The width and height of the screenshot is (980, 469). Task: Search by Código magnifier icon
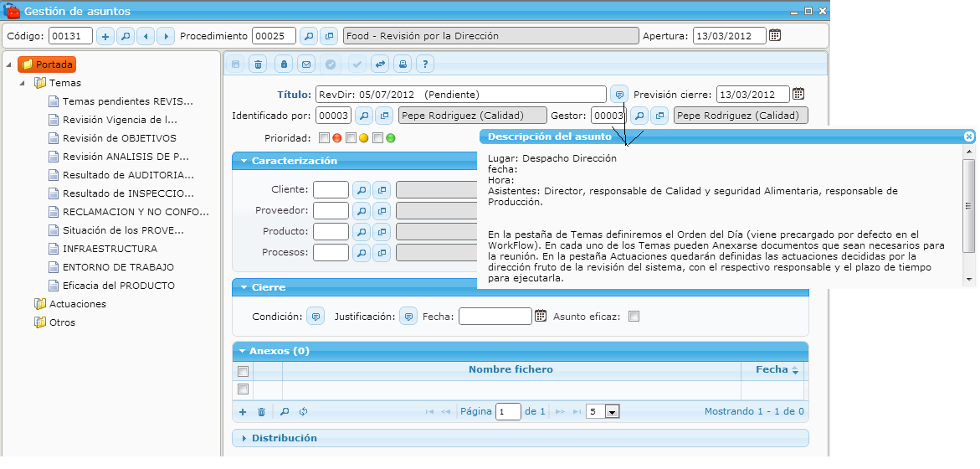pyautogui.click(x=126, y=36)
